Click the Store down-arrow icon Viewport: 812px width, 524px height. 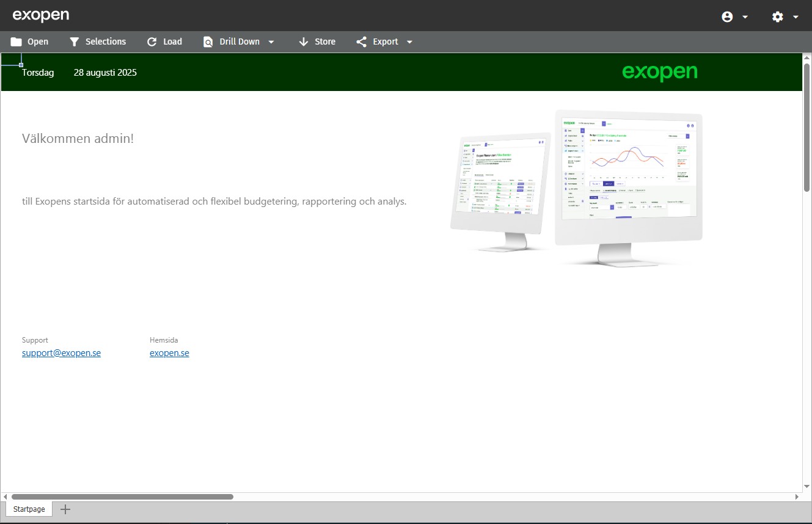click(x=304, y=42)
